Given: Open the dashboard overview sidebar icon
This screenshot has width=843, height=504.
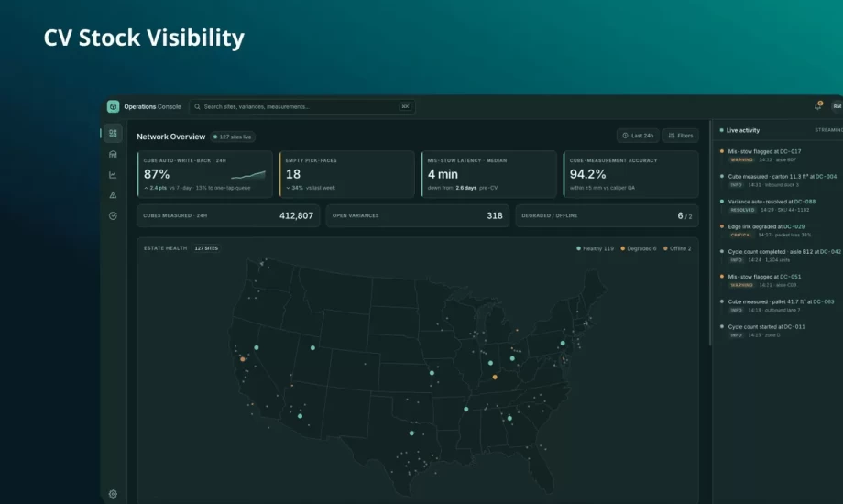Looking at the screenshot, I should pos(113,134).
